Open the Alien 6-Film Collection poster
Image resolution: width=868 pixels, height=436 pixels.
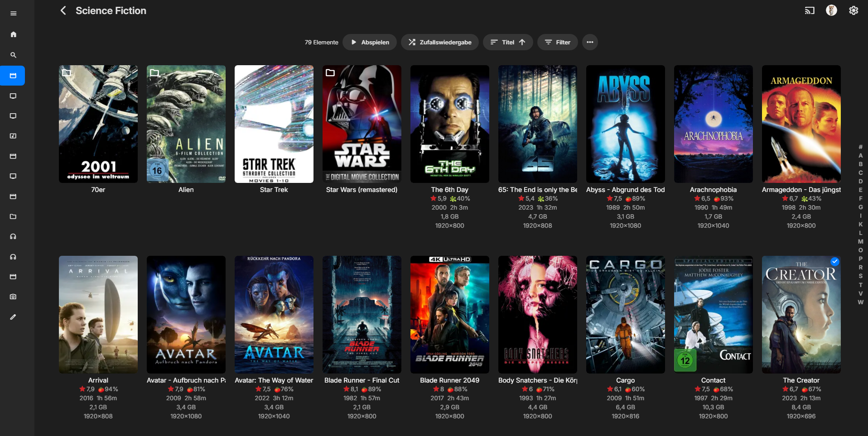click(186, 124)
